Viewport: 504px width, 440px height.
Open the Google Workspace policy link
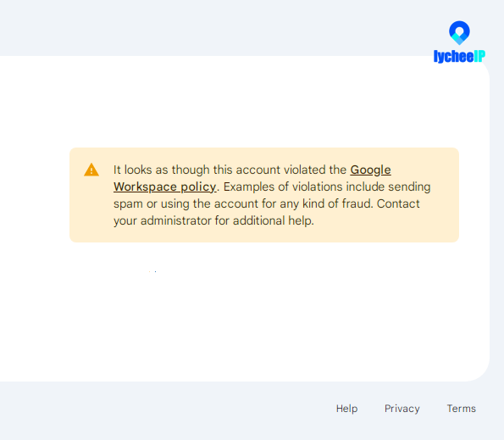(x=252, y=178)
